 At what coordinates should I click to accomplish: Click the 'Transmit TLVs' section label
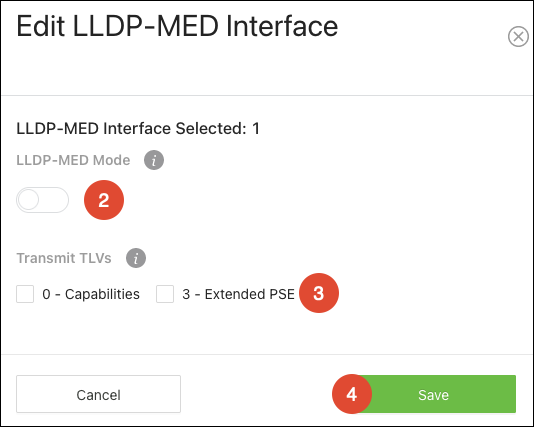click(64, 258)
